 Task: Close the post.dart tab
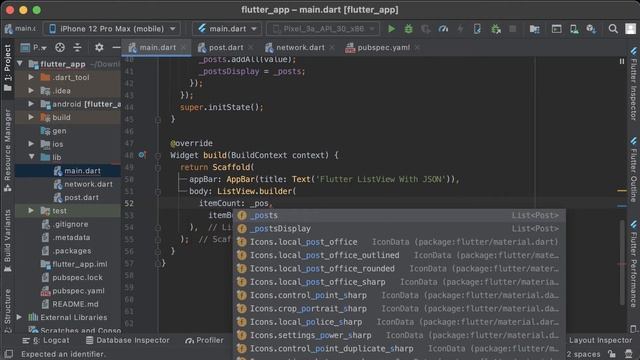[x=251, y=48]
